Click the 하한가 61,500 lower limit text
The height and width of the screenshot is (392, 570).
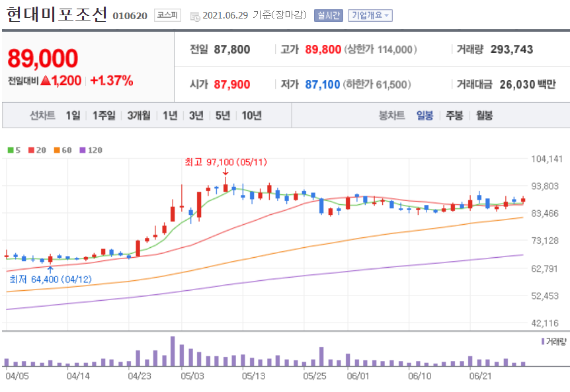[x=377, y=85]
